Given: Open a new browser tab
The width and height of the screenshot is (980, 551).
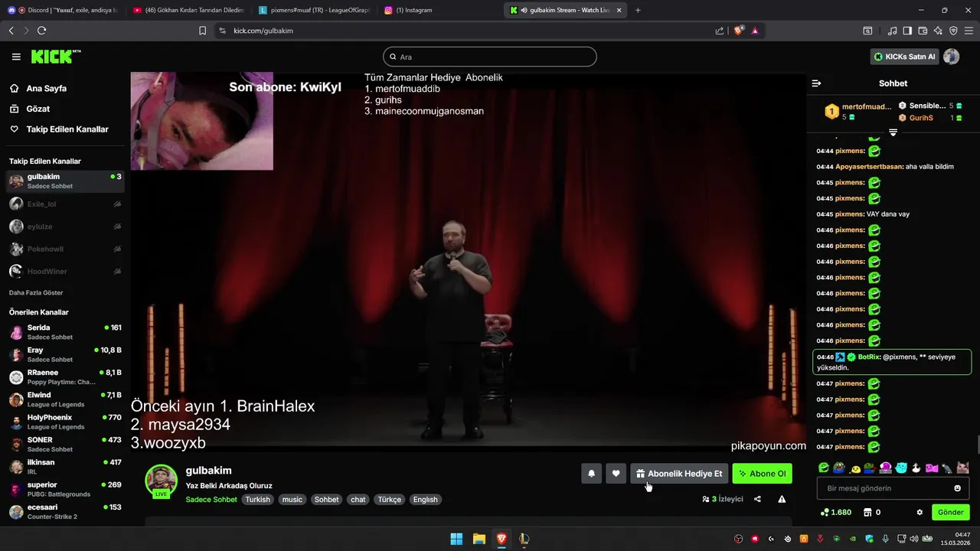Looking at the screenshot, I should [638, 10].
